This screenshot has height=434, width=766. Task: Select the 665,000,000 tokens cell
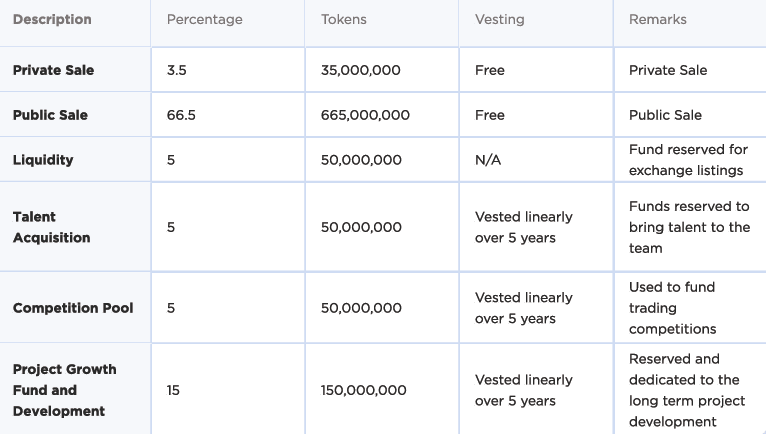click(365, 115)
